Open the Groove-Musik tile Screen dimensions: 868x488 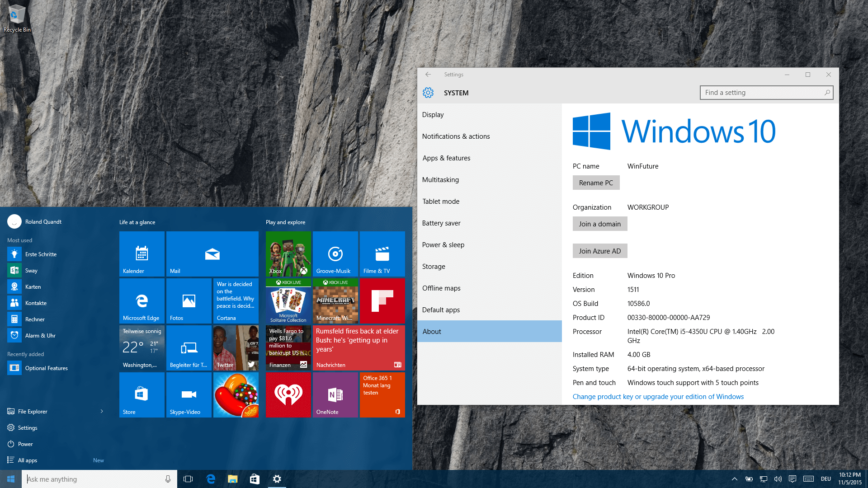tap(335, 254)
